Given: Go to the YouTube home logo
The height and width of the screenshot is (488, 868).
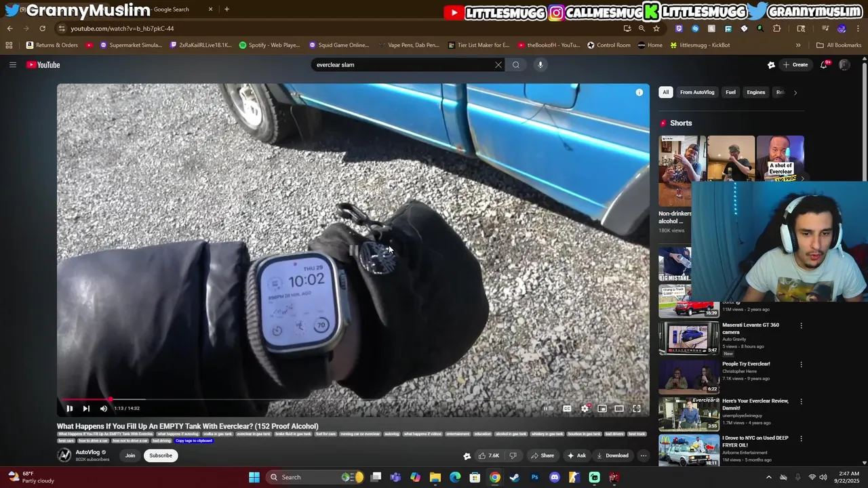Looking at the screenshot, I should 43,64.
